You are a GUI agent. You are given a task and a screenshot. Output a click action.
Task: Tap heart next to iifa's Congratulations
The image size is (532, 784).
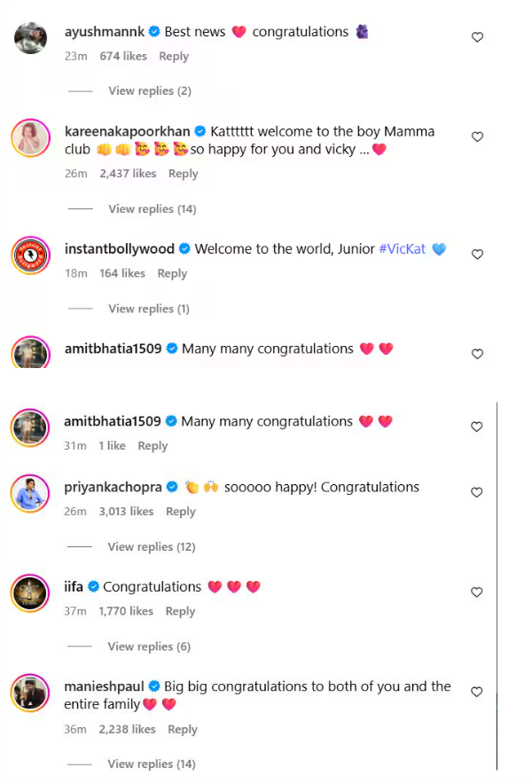click(477, 592)
